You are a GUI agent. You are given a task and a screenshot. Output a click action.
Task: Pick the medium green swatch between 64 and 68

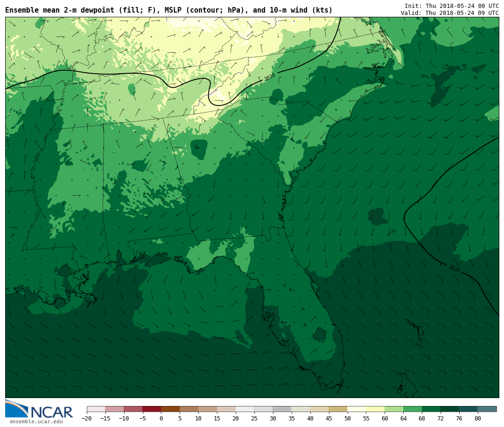[413, 409]
